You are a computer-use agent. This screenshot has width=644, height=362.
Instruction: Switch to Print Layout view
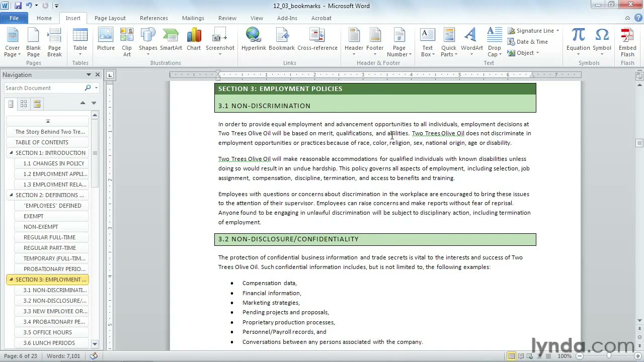(511, 356)
